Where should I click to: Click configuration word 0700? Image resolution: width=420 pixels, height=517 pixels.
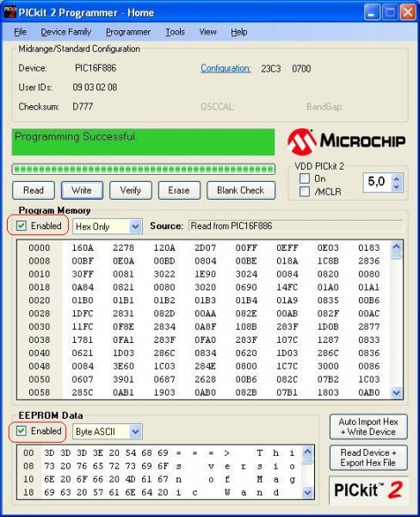(x=301, y=69)
